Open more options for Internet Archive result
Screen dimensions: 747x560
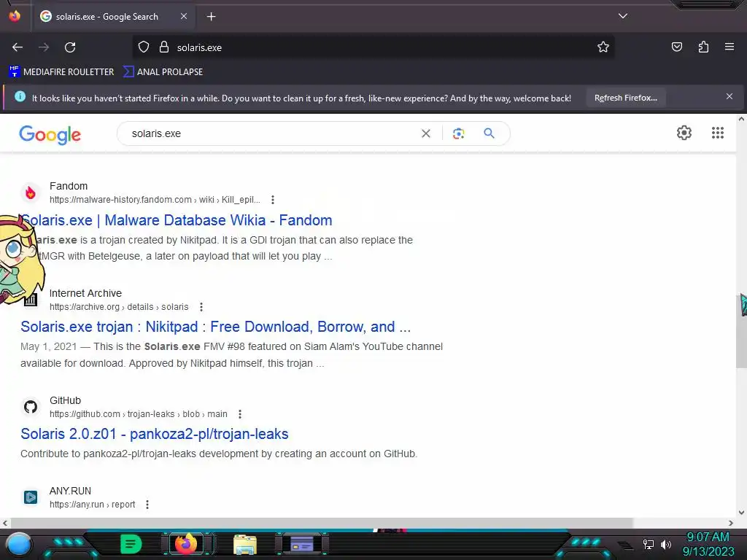click(201, 307)
